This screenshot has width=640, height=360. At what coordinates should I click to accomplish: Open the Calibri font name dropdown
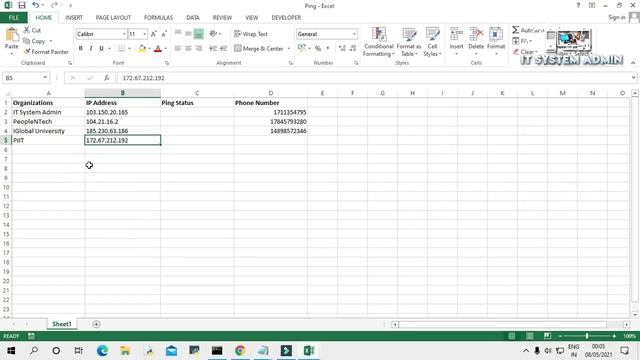click(124, 34)
